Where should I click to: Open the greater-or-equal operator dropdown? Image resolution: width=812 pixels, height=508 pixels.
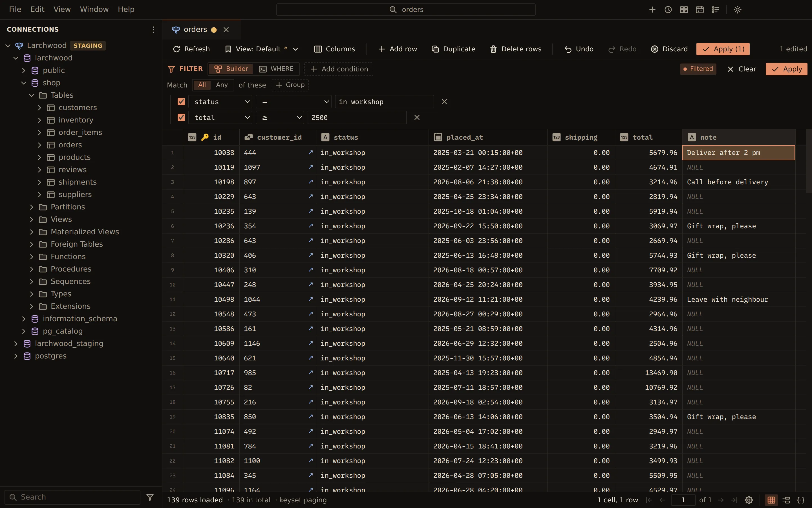click(x=280, y=117)
